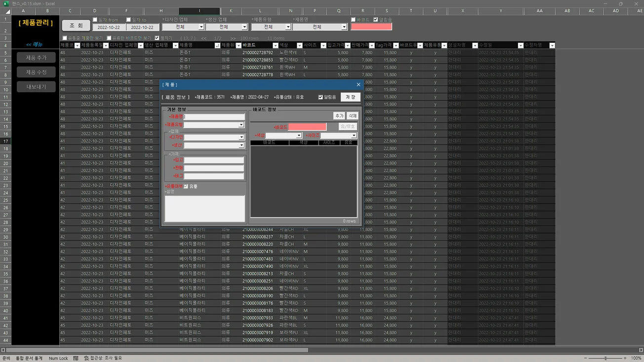Open the 제품유형 filter dropdown in top bar
The image size is (644, 362).
[x=288, y=27]
